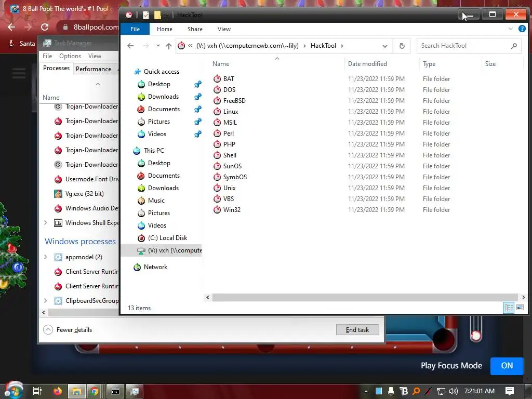Click the New folder quick access icon
The width and height of the screenshot is (532, 399).
click(157, 15)
